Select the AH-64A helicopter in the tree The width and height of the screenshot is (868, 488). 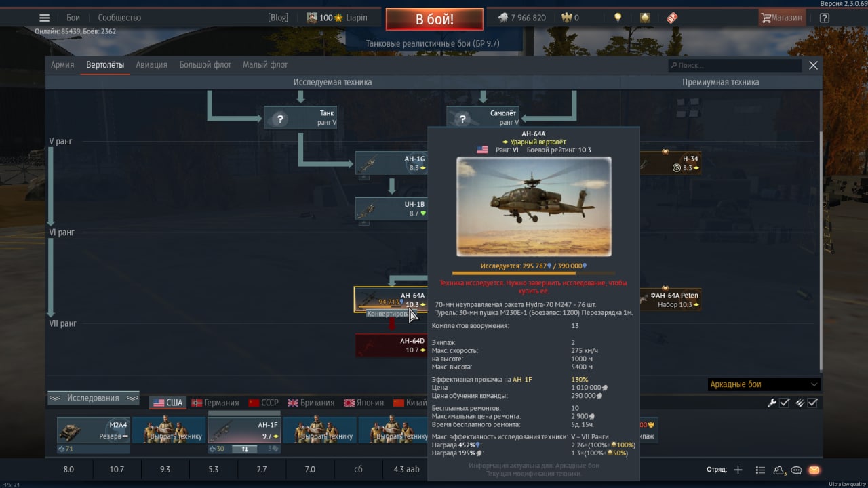(392, 299)
